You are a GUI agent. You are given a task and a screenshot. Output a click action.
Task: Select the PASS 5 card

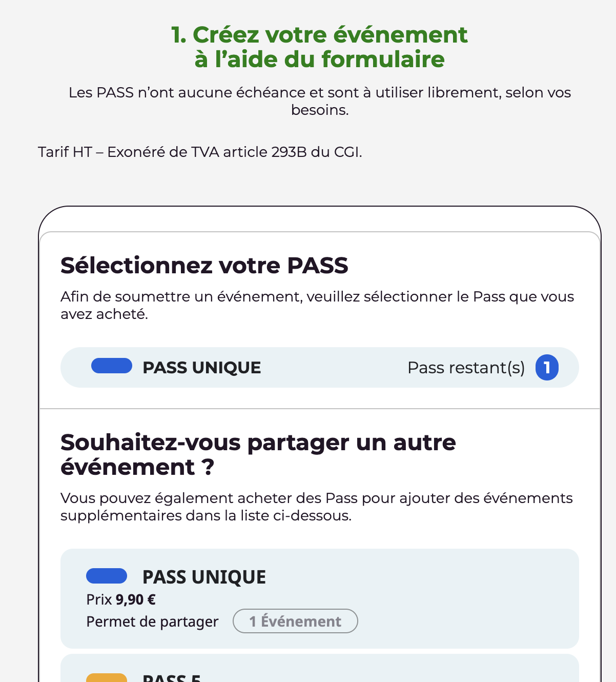click(319, 668)
